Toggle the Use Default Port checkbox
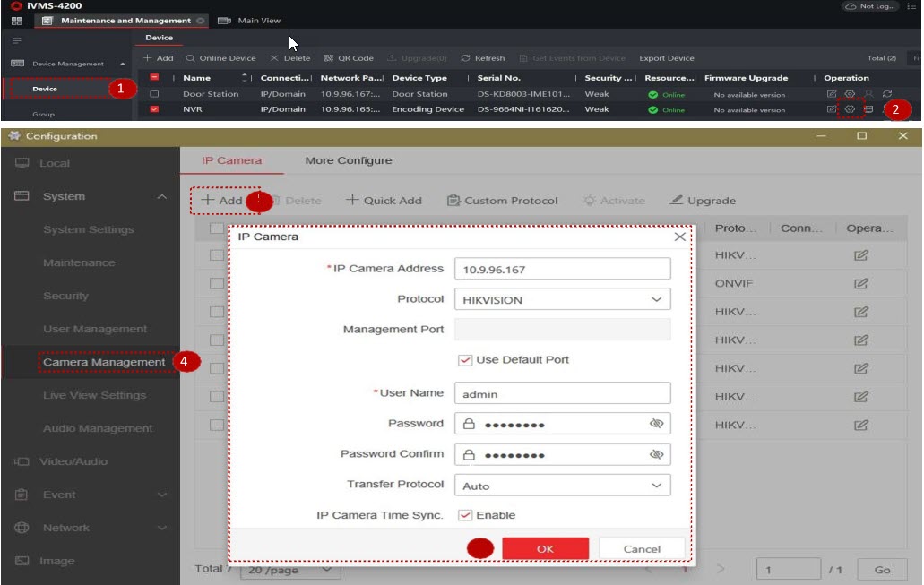The width and height of the screenshot is (924, 585). click(464, 360)
